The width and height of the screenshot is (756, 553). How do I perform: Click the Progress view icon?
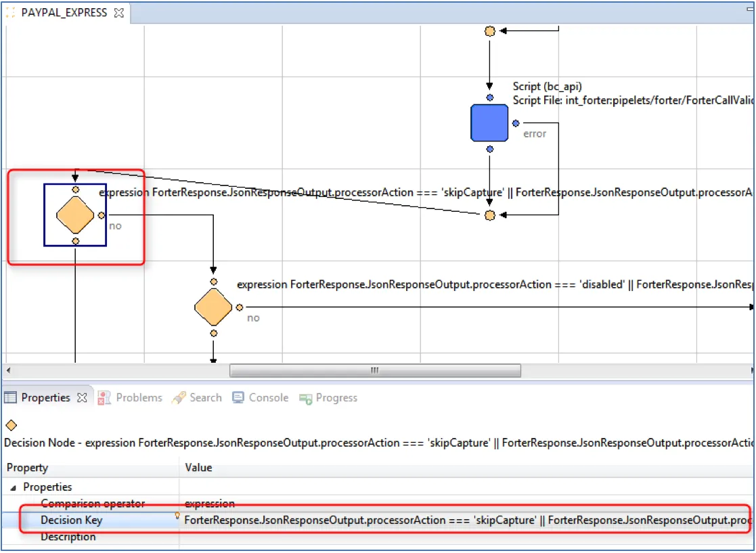[x=305, y=398]
